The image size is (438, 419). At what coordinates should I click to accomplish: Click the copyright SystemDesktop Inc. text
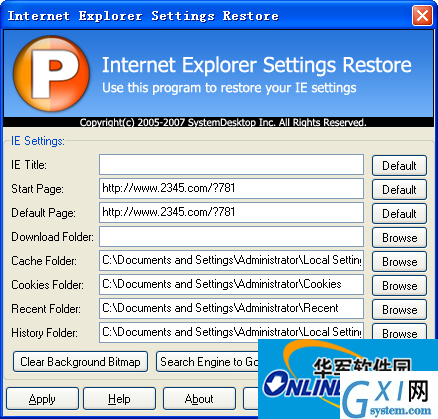(x=223, y=122)
